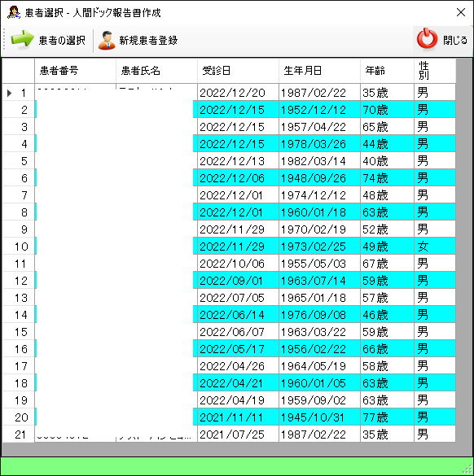
Task: Click the 新規患者登録 button label
Action: pyautogui.click(x=148, y=41)
